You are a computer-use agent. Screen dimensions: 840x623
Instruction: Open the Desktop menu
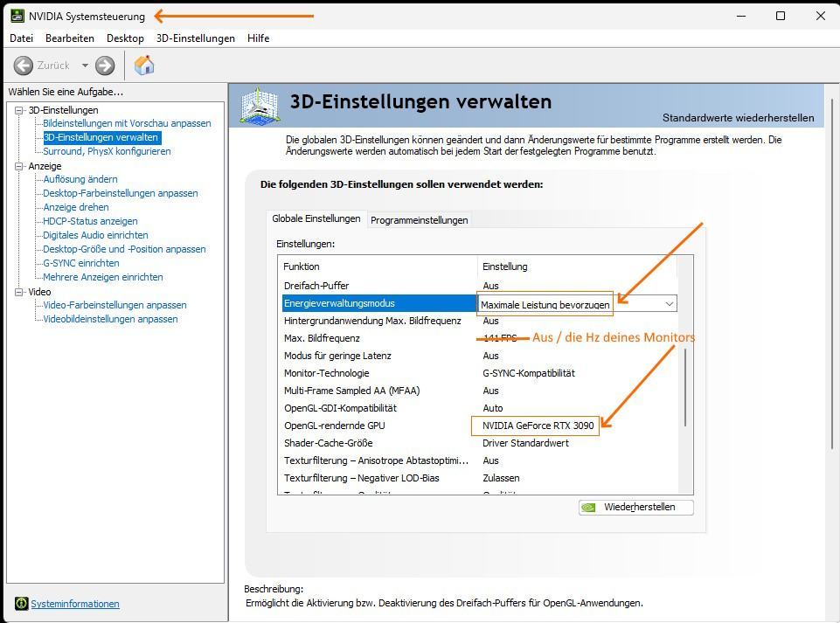[125, 38]
